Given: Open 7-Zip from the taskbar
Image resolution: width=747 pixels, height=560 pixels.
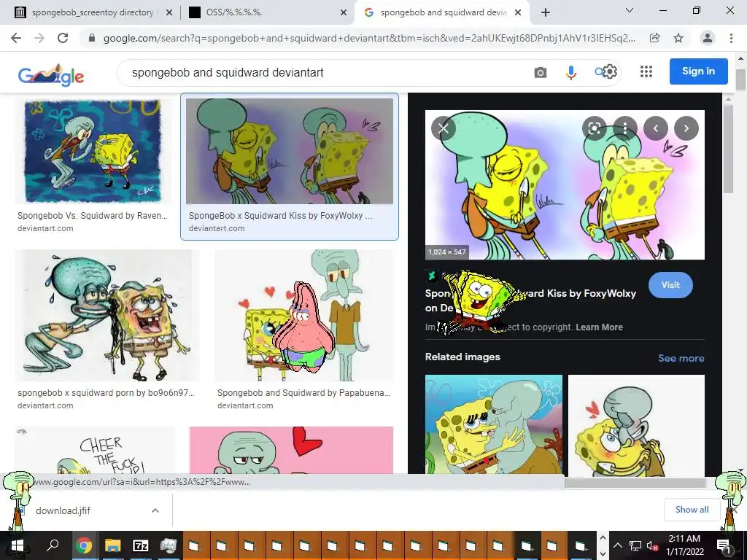Looking at the screenshot, I should [140, 545].
